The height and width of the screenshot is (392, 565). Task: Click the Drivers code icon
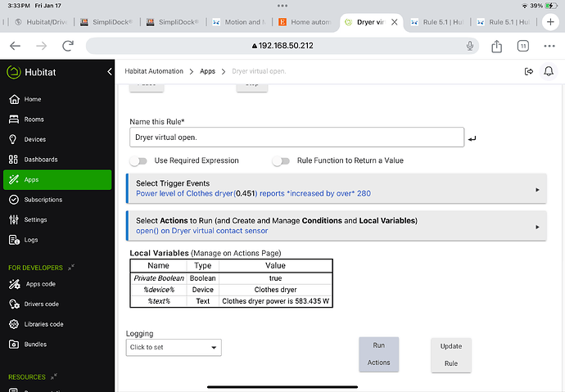pyautogui.click(x=15, y=304)
